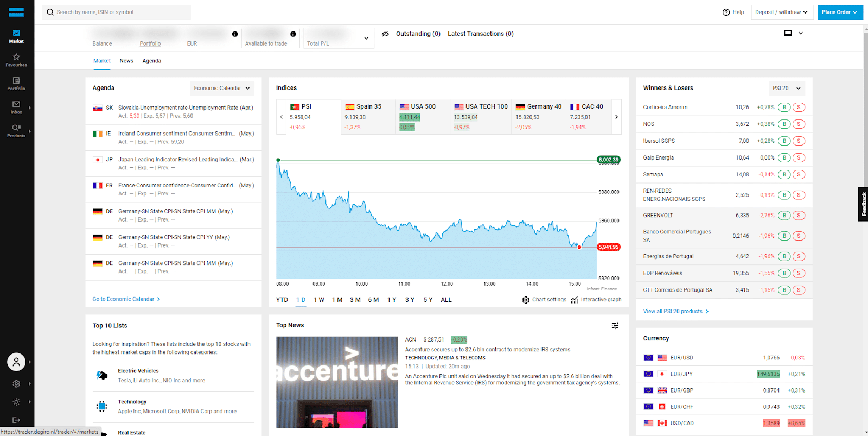
Task: Switch to the News tab
Action: pyautogui.click(x=126, y=61)
